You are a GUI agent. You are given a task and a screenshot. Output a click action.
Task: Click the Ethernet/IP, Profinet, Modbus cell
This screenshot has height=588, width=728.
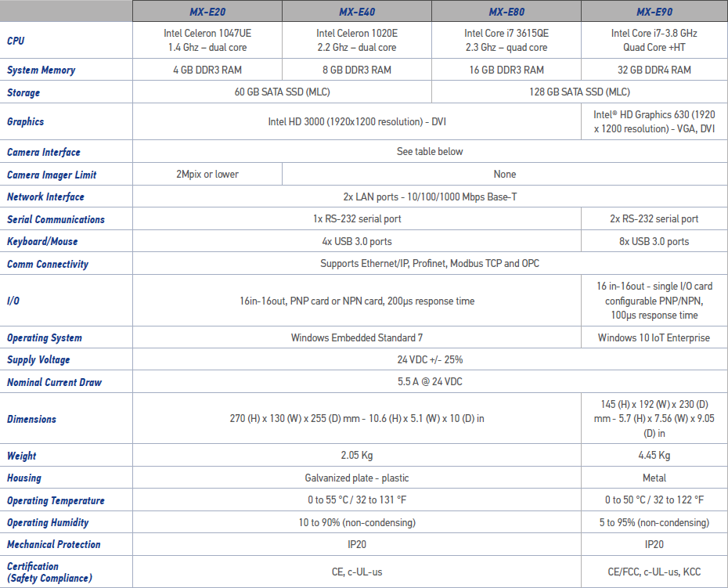(430, 263)
